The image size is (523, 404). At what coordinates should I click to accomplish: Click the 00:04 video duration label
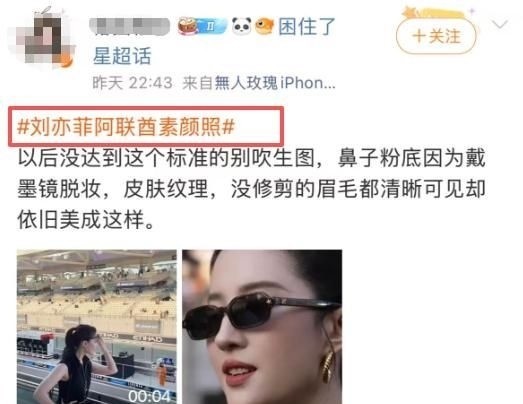point(149,396)
